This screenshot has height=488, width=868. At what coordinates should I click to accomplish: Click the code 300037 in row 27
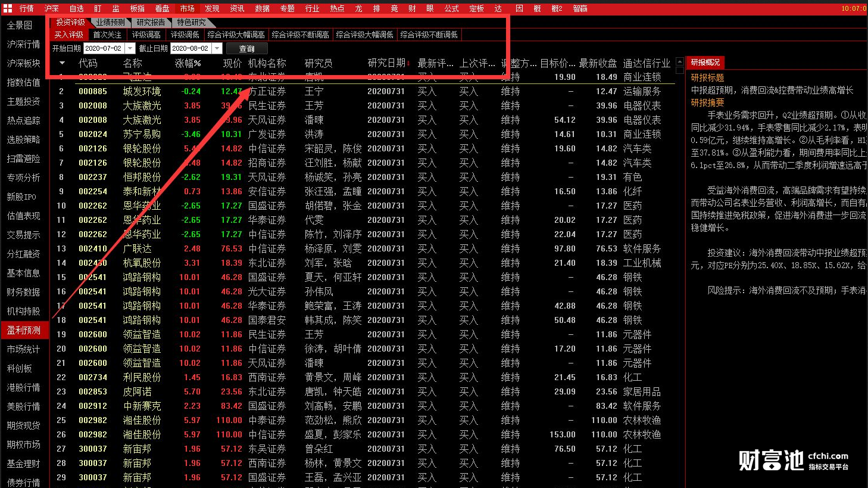pyautogui.click(x=93, y=449)
